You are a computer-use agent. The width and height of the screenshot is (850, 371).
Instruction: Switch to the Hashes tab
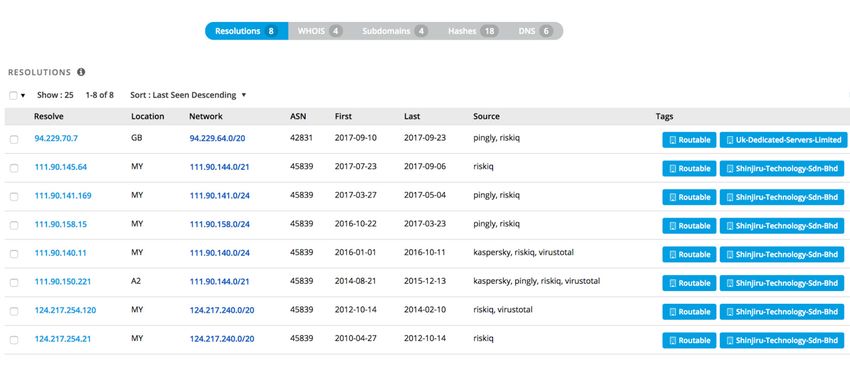coord(473,31)
